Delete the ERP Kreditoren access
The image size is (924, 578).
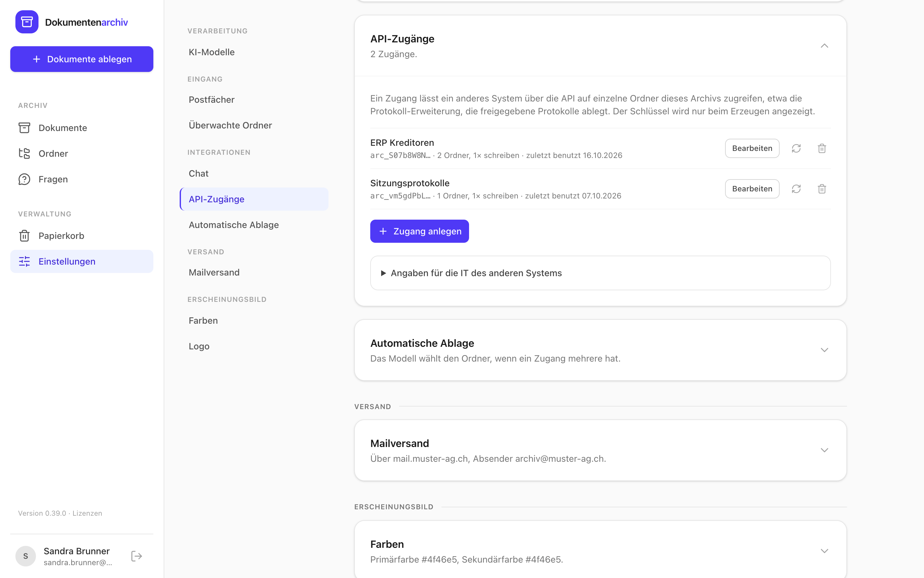[x=822, y=148]
